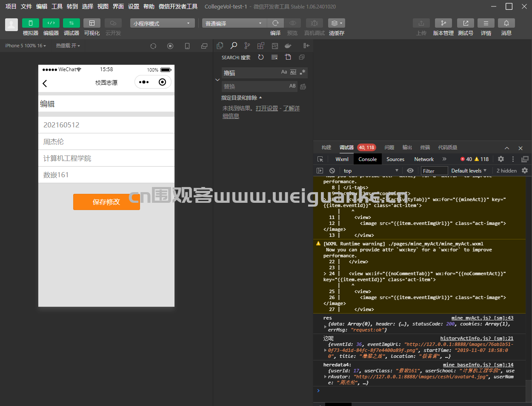
Task: Toggle the 调试器 debugger panel button
Action: point(71,23)
